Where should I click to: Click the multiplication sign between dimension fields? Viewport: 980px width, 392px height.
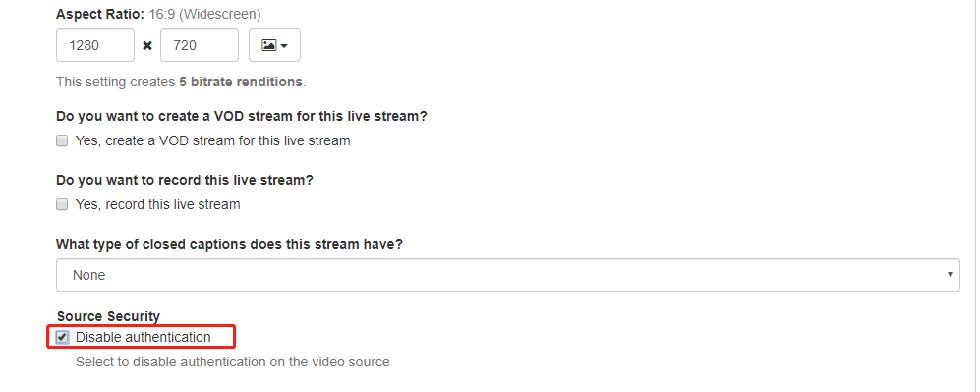pos(147,45)
